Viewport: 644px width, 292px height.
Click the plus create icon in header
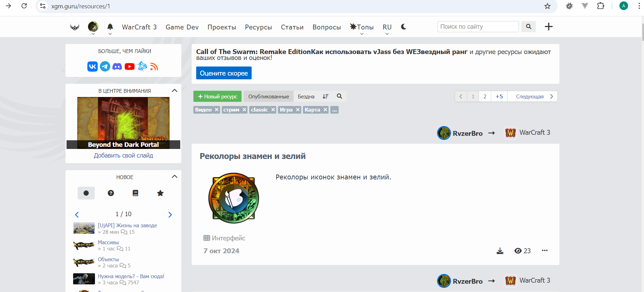tap(549, 27)
